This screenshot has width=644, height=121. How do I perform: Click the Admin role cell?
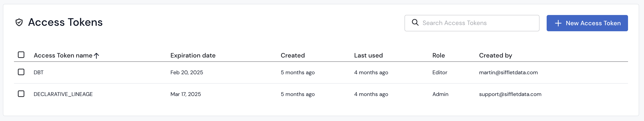click(x=440, y=94)
